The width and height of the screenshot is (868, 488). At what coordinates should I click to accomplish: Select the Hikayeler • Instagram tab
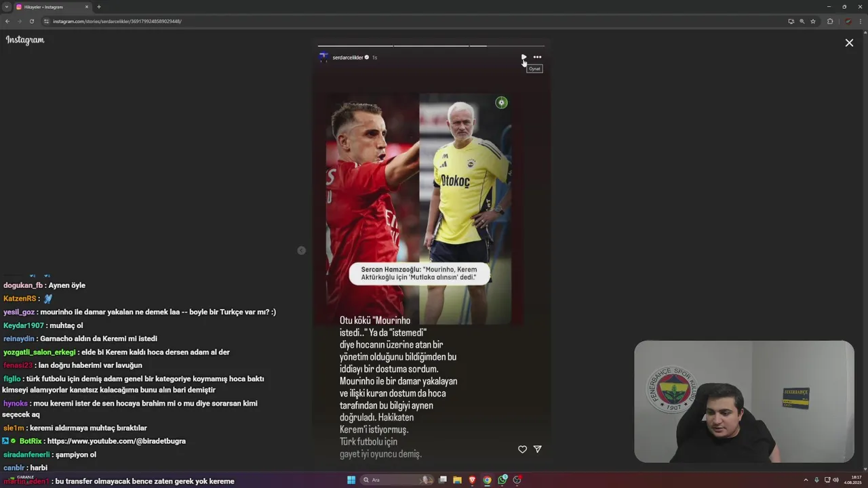(53, 7)
